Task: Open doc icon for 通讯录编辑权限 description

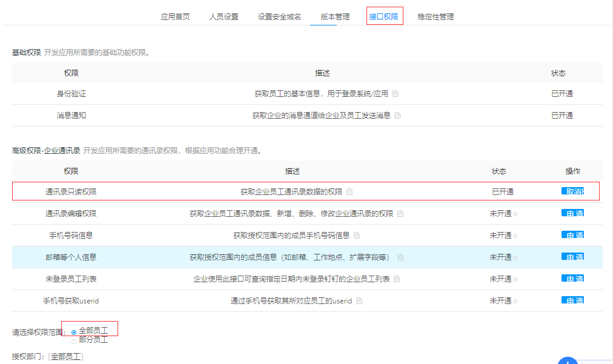Action: (400, 213)
